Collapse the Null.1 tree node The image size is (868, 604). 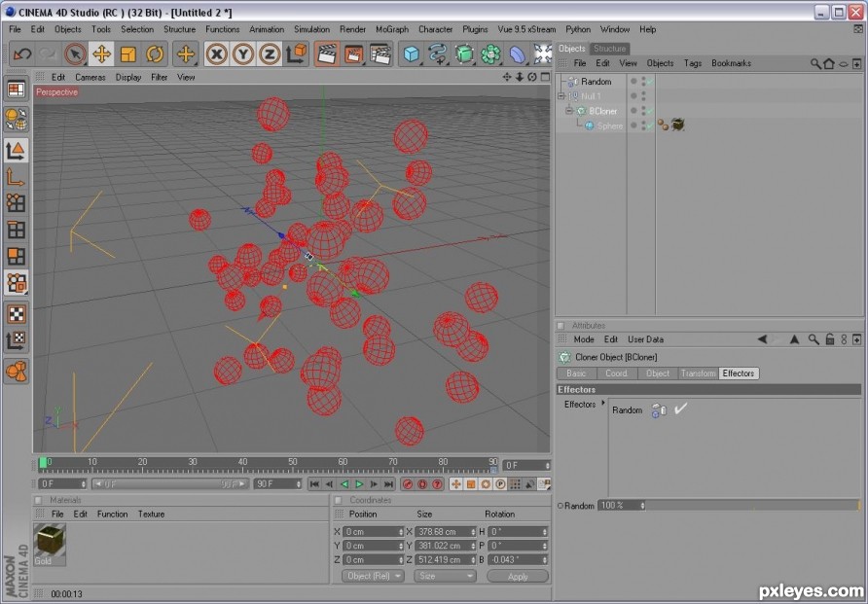pyautogui.click(x=561, y=96)
